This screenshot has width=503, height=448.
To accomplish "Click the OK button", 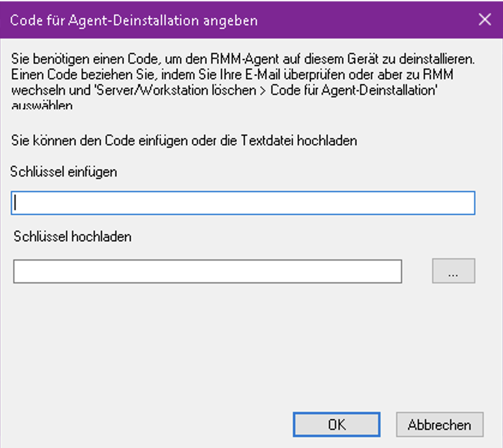I will (336, 425).
